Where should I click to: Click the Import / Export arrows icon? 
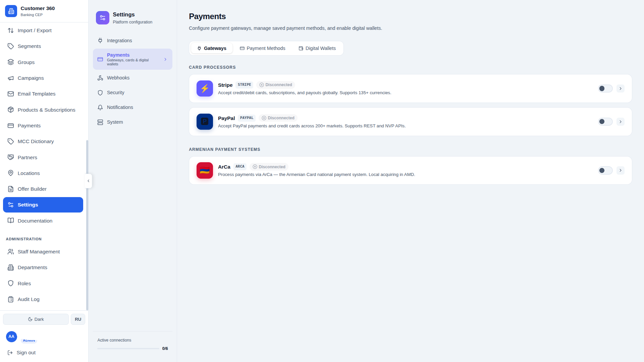11,31
